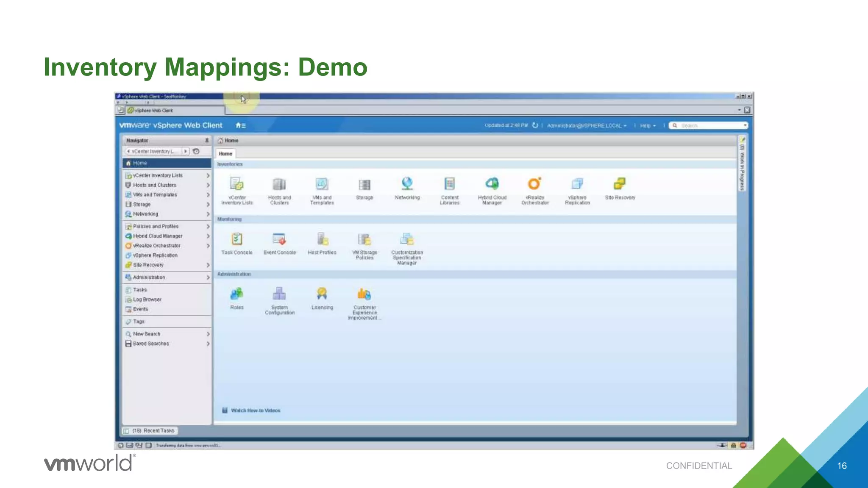Open Hosts and Clusters icon in Home pane
The image size is (868, 488).
[x=279, y=184]
